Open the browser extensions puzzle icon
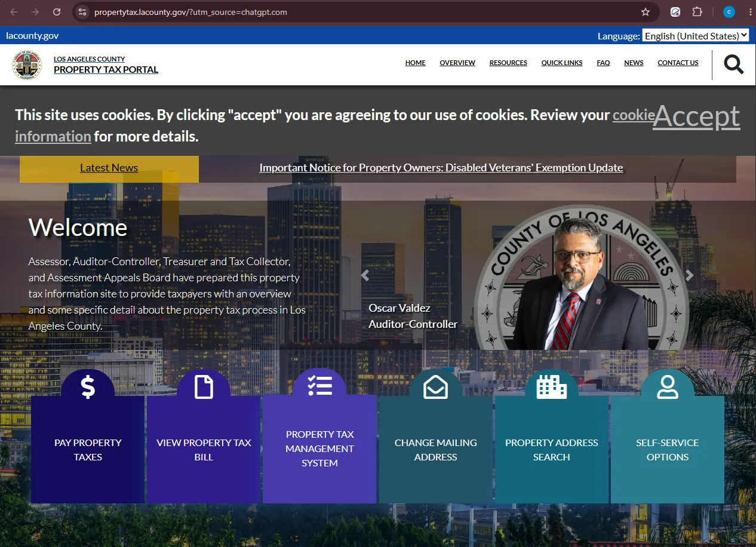 (697, 12)
